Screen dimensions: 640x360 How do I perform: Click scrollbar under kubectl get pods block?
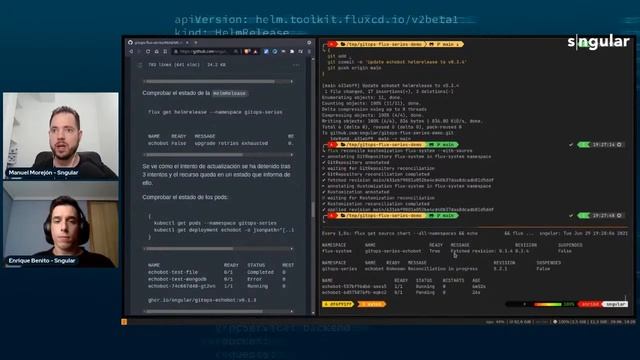pos(218,248)
